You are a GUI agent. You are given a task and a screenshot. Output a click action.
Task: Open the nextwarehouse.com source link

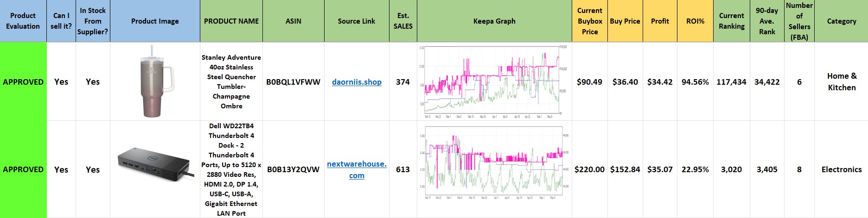click(357, 169)
